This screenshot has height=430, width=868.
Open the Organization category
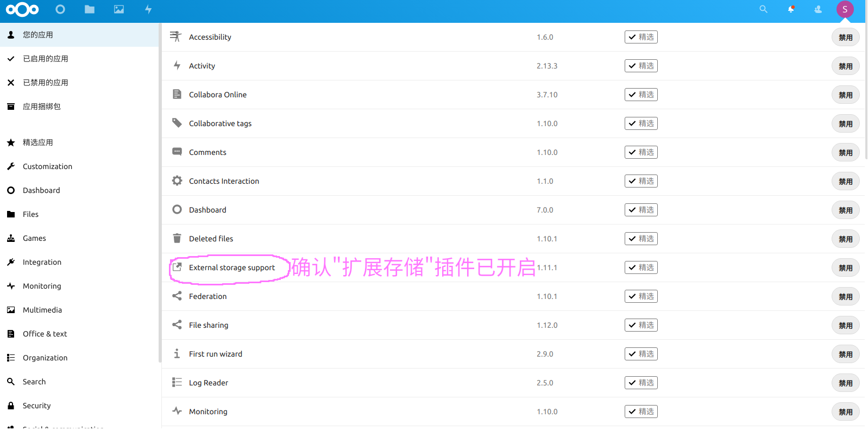coord(79,358)
